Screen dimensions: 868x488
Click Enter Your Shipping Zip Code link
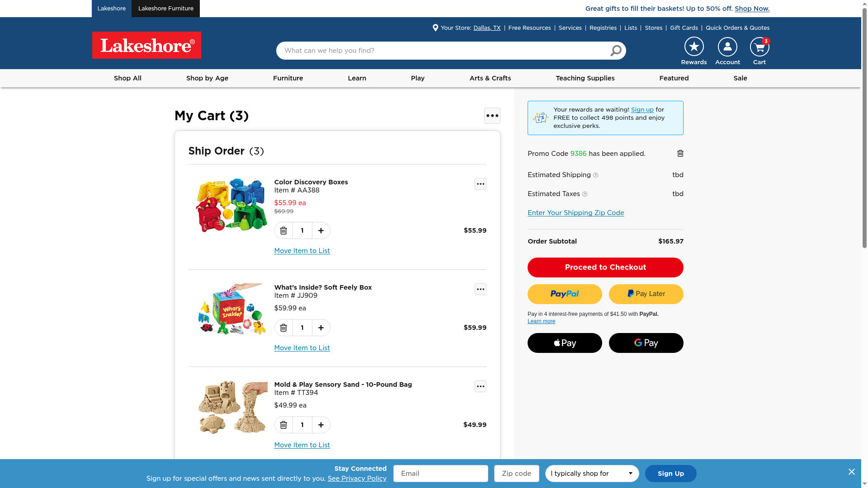click(x=576, y=213)
